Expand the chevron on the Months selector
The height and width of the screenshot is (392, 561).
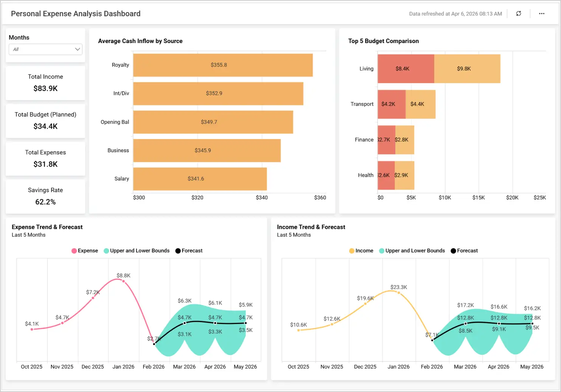pos(77,49)
